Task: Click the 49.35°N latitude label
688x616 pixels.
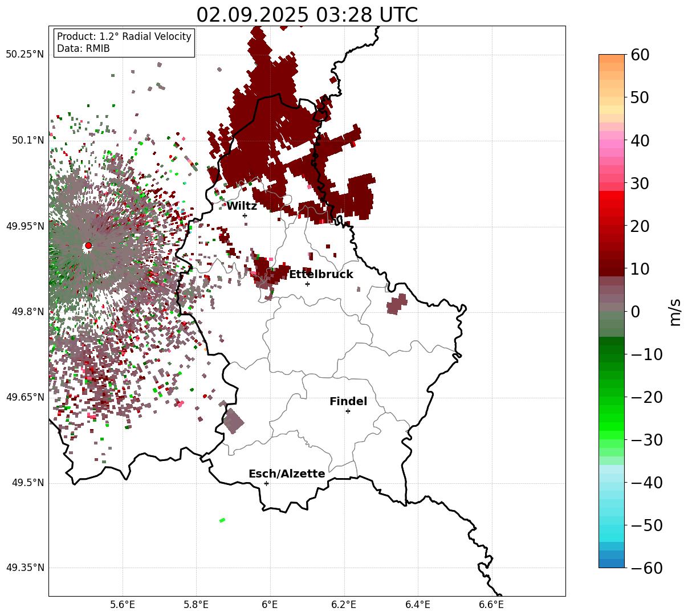Action: pyautogui.click(x=25, y=568)
